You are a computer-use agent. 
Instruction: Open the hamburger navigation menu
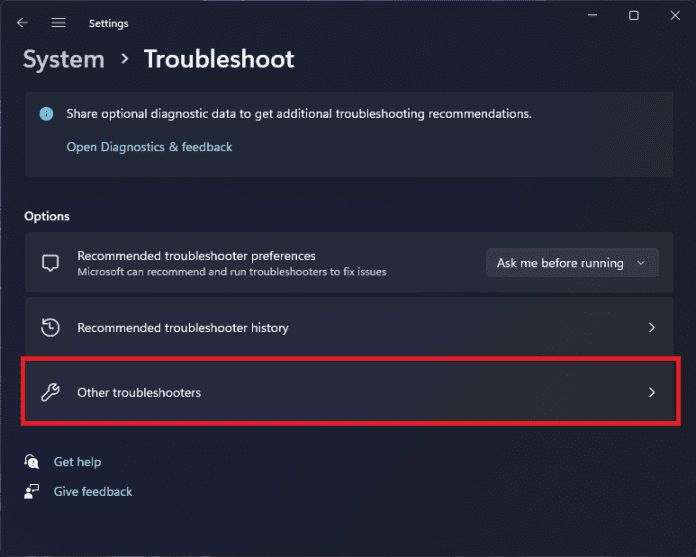(x=58, y=22)
